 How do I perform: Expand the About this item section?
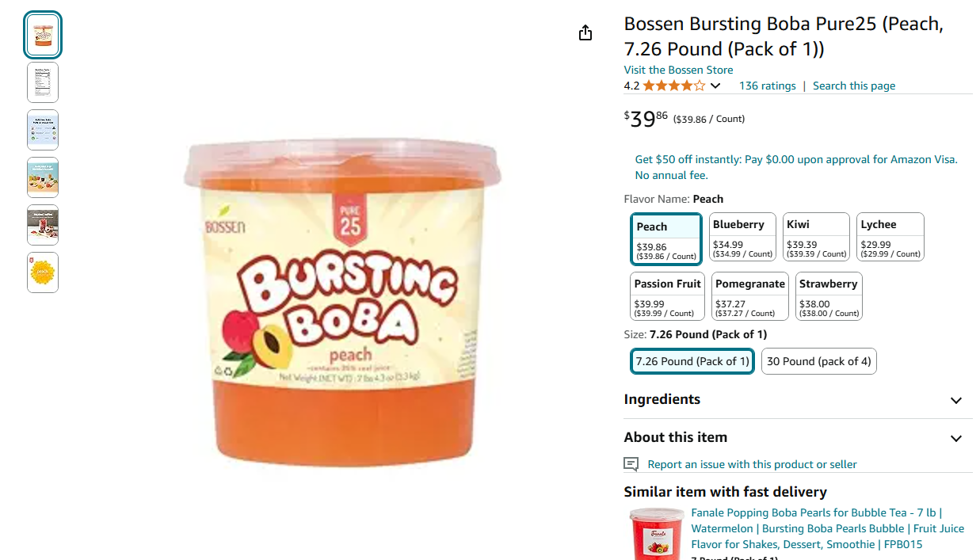click(798, 438)
